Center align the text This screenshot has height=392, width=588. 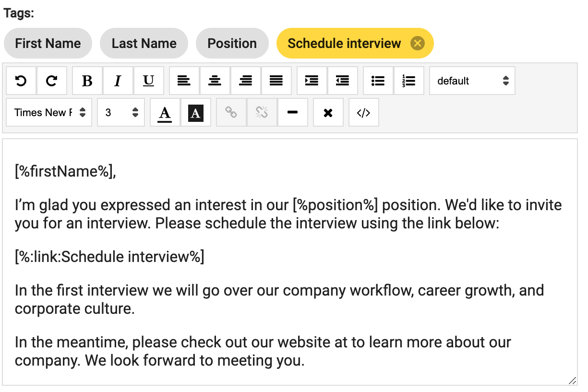coord(215,81)
